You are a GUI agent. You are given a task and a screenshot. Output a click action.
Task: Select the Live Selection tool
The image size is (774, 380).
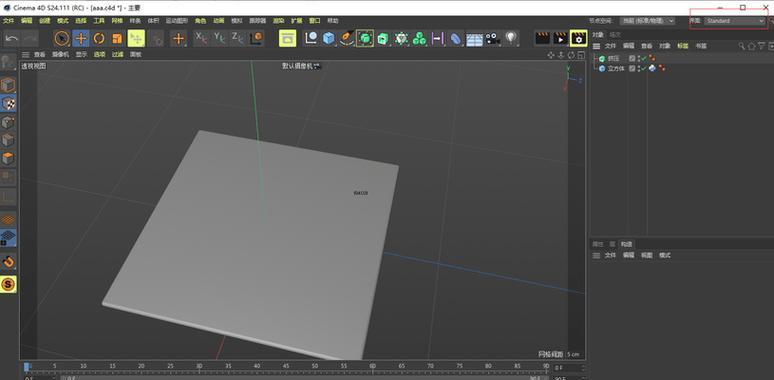point(62,38)
